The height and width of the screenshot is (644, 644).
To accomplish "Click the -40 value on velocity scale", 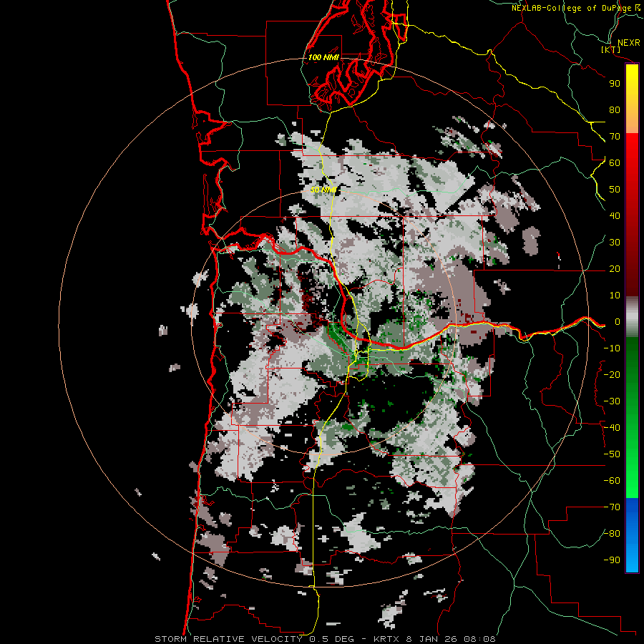I will (612, 428).
